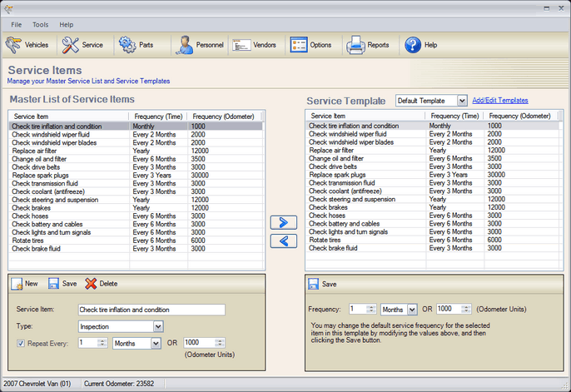Open Personnel via the person icon
The height and width of the screenshot is (392, 571).
[185, 45]
